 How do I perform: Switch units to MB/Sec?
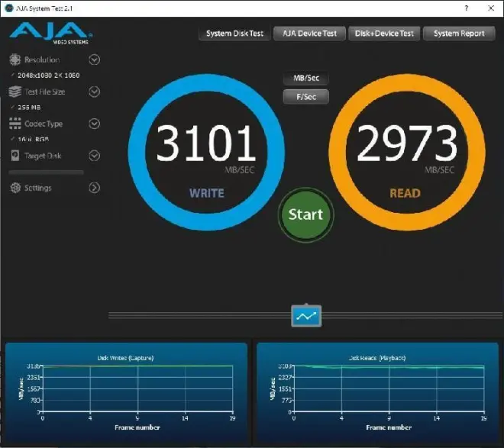coord(305,79)
